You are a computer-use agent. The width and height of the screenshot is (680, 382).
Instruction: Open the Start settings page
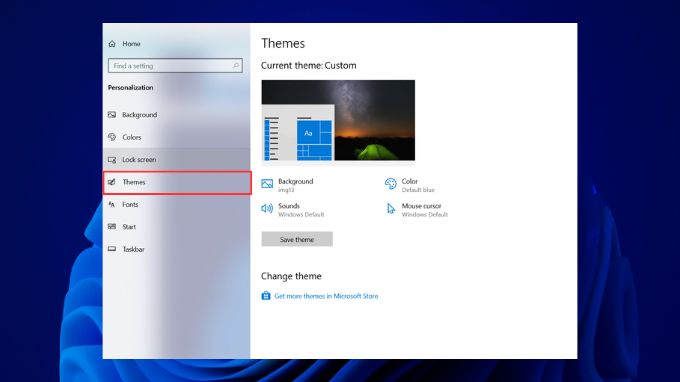click(x=177, y=227)
